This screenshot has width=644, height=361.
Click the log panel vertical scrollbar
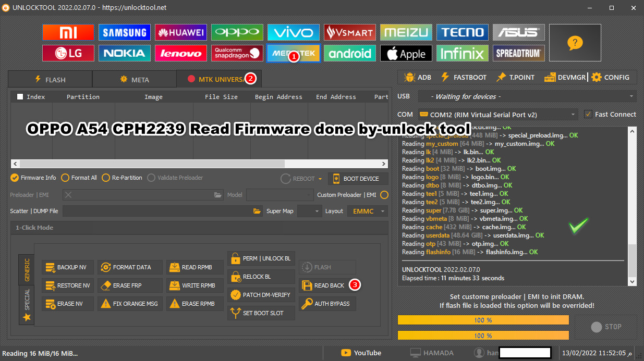[x=633, y=206]
